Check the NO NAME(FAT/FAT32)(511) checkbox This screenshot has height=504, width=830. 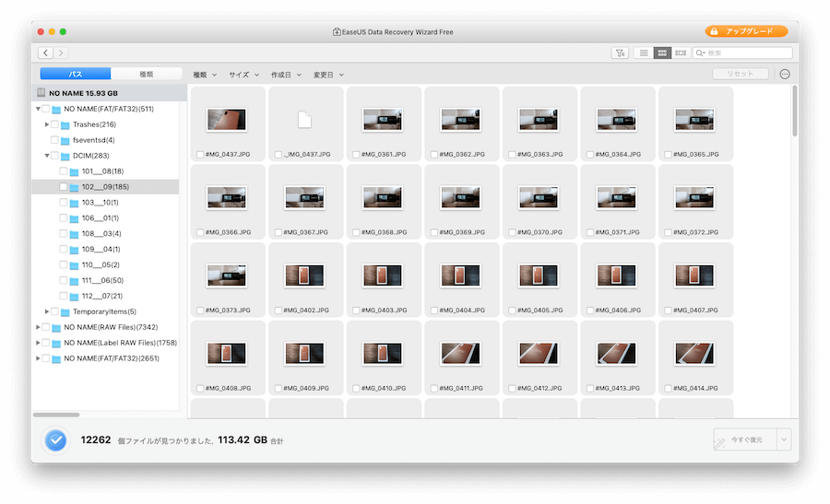(x=45, y=109)
